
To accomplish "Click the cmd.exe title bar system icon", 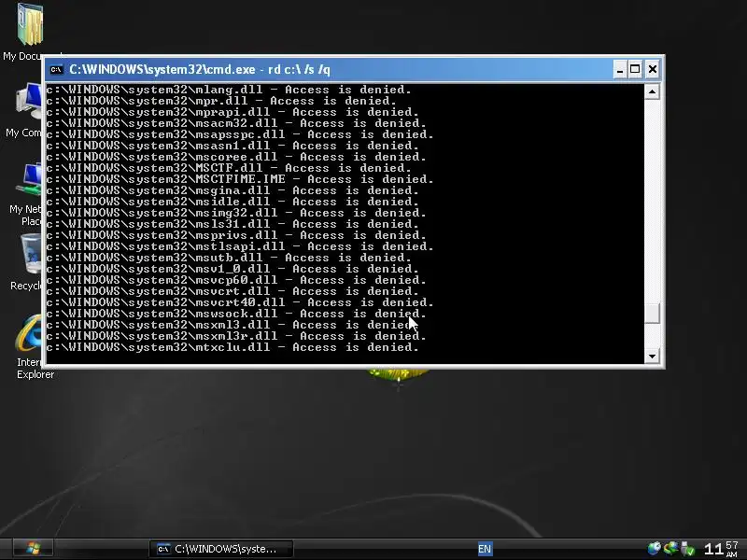I will [56, 69].
